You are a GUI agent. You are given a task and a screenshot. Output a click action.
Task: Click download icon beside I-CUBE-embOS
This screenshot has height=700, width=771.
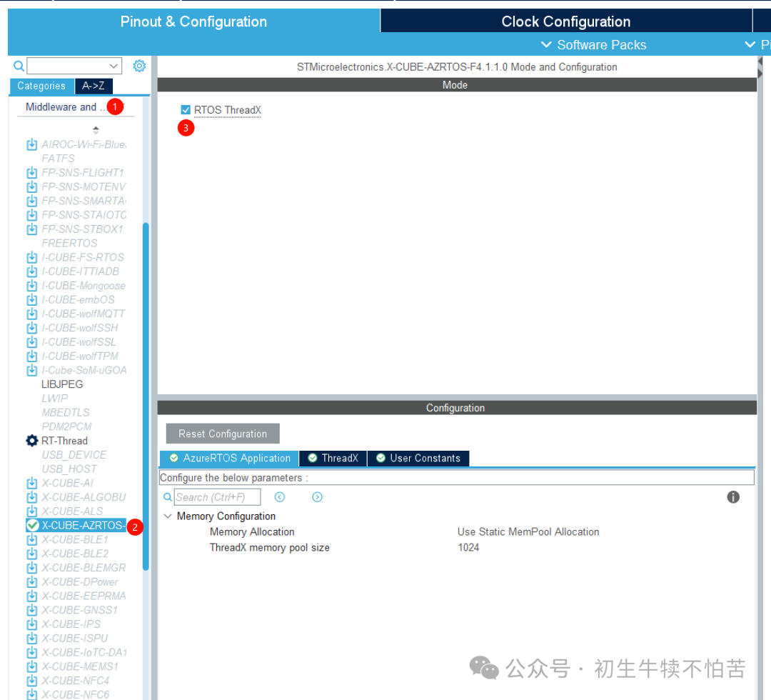(x=32, y=299)
